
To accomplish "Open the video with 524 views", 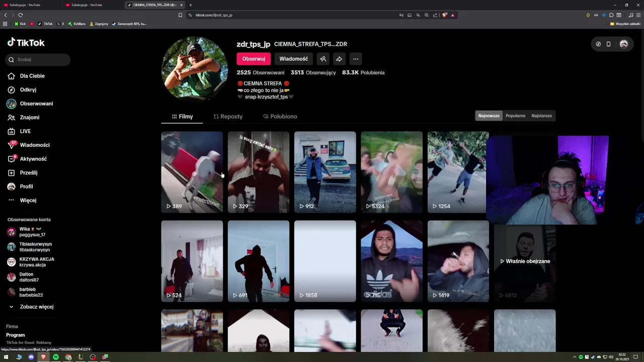I will click(x=192, y=261).
